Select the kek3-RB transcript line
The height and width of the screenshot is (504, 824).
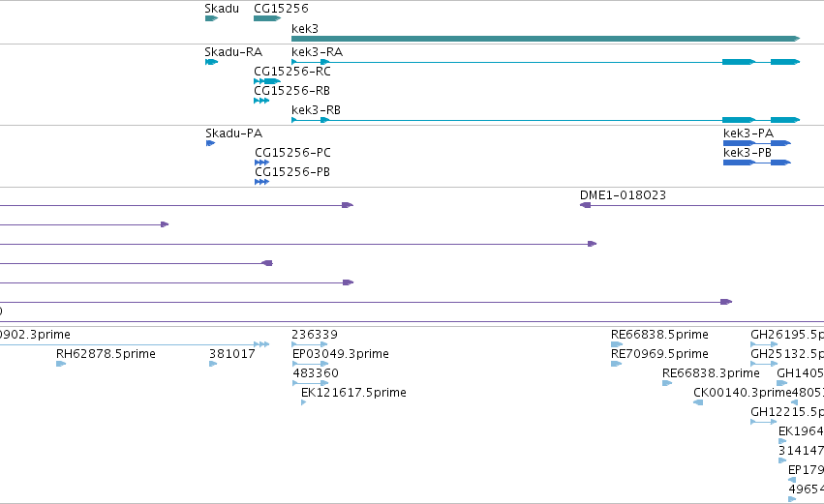point(545,120)
